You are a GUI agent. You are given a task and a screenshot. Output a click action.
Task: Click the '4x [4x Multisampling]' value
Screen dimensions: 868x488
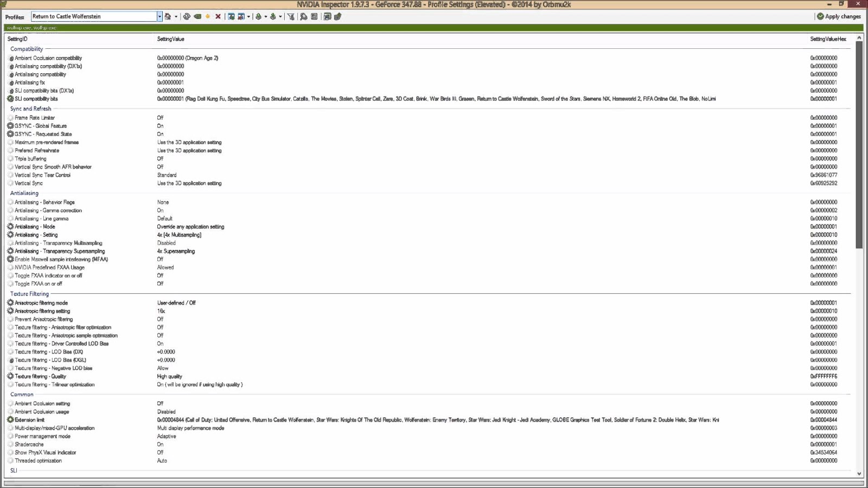[179, 235]
